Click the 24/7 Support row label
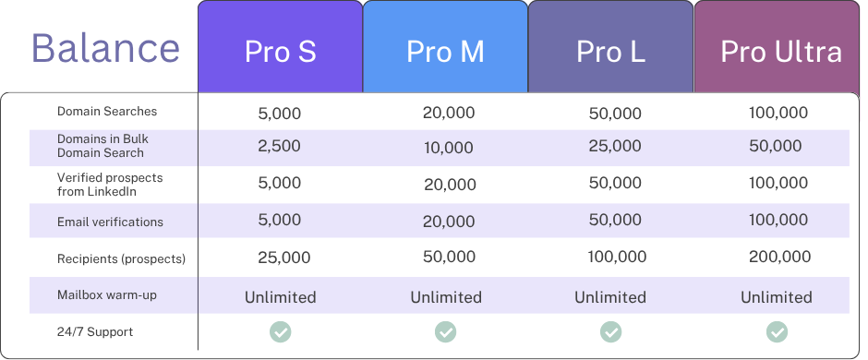The image size is (868, 360). click(x=95, y=331)
